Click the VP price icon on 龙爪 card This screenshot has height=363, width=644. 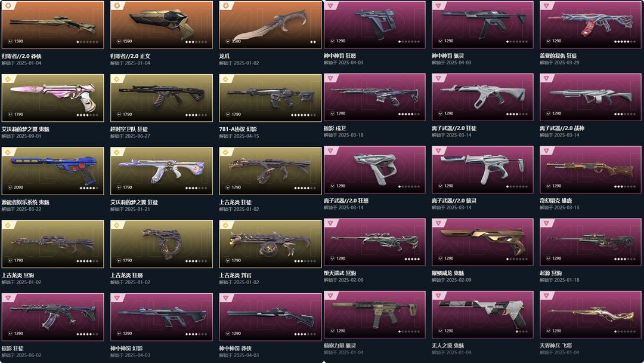228,41
